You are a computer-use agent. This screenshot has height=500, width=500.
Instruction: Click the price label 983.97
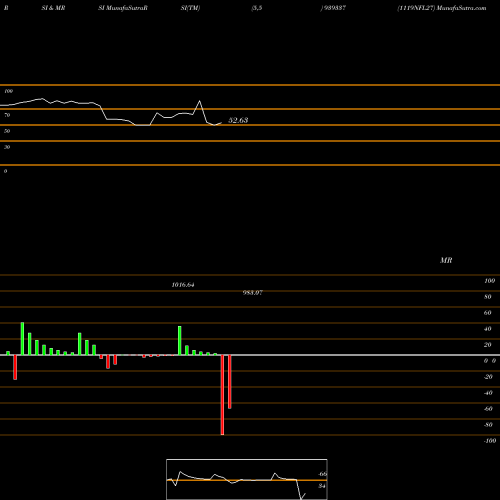click(x=252, y=293)
